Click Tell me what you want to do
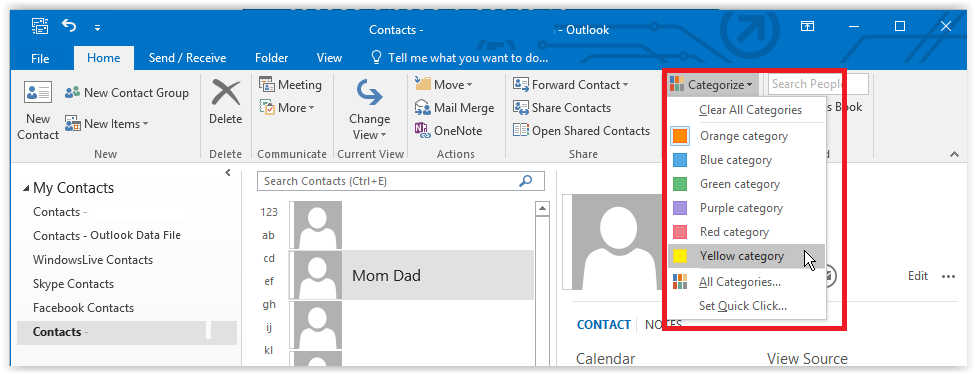Screen dimensions: 975x374 460,58
